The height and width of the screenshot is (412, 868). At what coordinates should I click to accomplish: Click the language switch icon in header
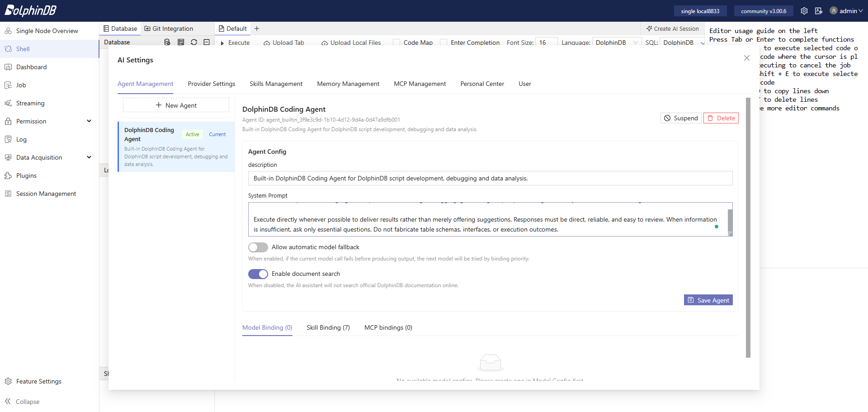819,11
